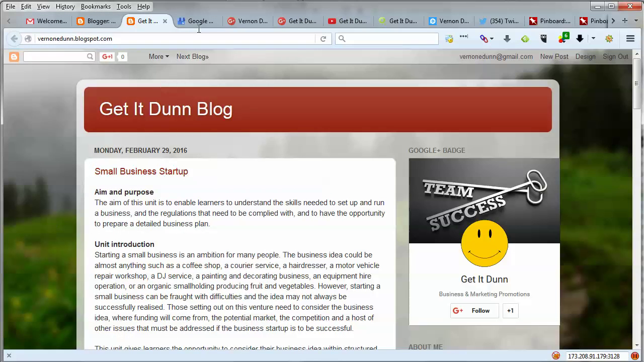
Task: Click the Get It Dunn Blog header title
Action: click(166, 109)
